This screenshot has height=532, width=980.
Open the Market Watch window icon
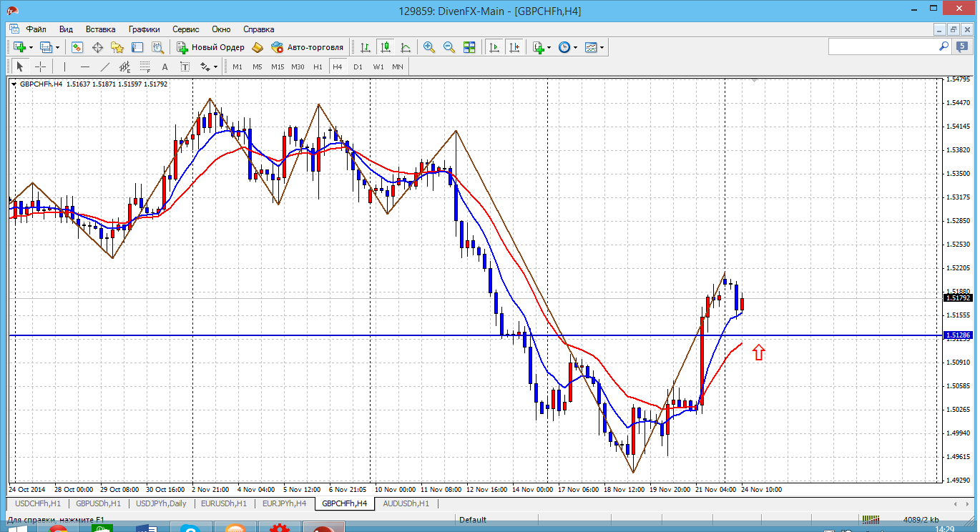(x=77, y=47)
